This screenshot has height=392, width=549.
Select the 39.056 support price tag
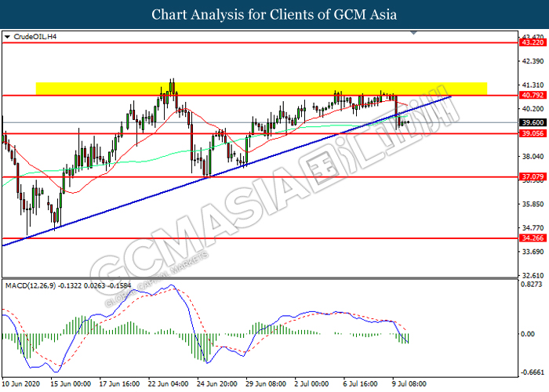[533, 133]
